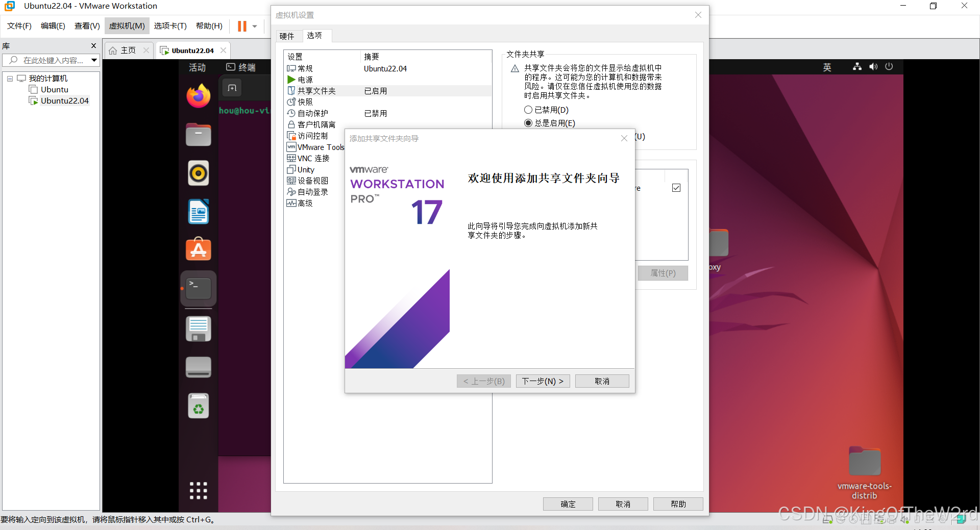Click 取消 at bottom of VM settings

pyautogui.click(x=623, y=504)
